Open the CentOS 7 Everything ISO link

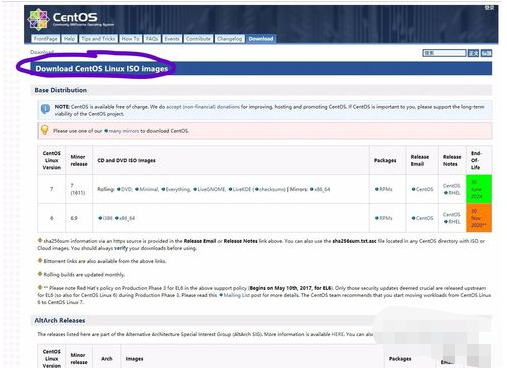click(x=176, y=189)
